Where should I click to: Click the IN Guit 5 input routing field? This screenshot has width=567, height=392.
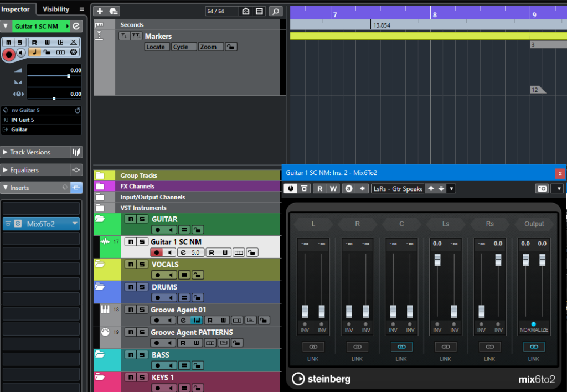coord(41,120)
